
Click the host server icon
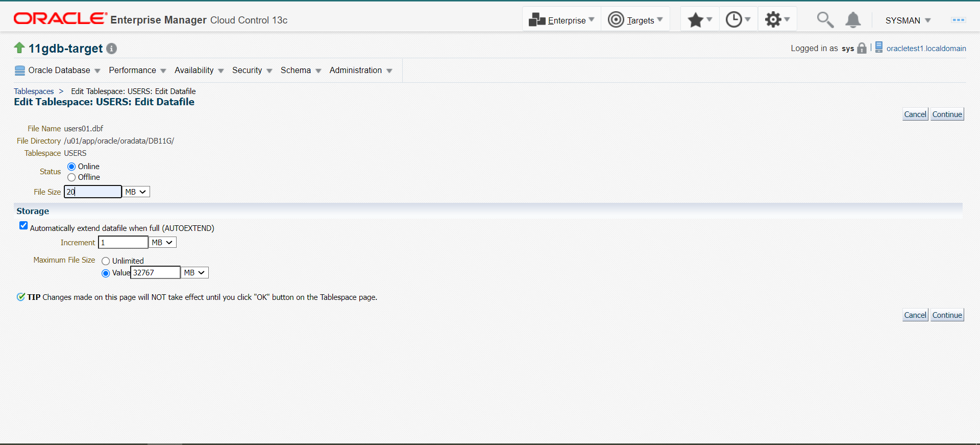(x=879, y=48)
